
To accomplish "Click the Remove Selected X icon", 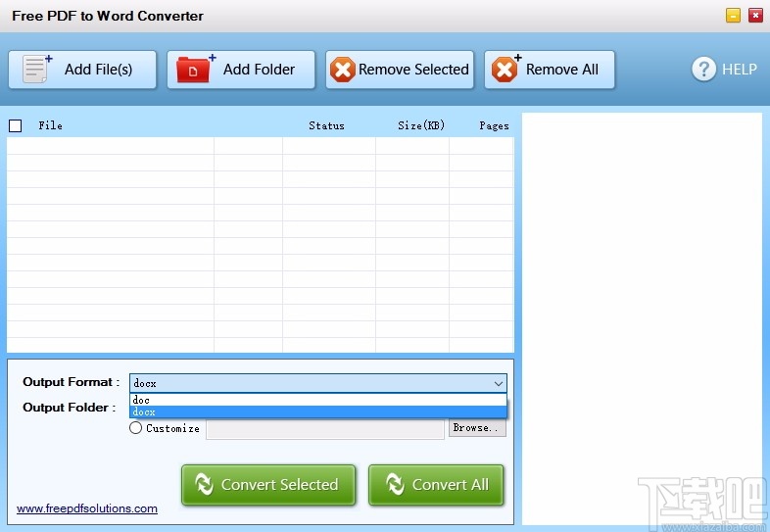I will coord(342,70).
